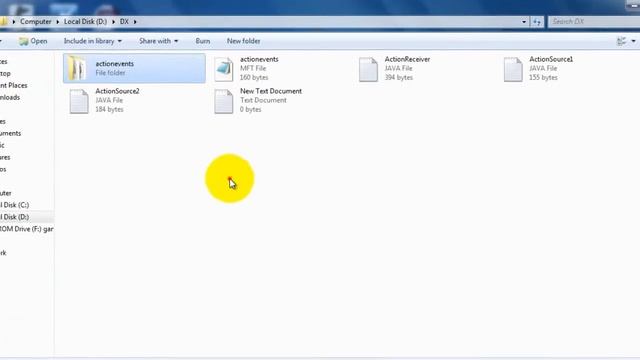Select the ActionSource1 JAVA file icon
The width and height of the screenshot is (640, 360).
click(x=513, y=69)
